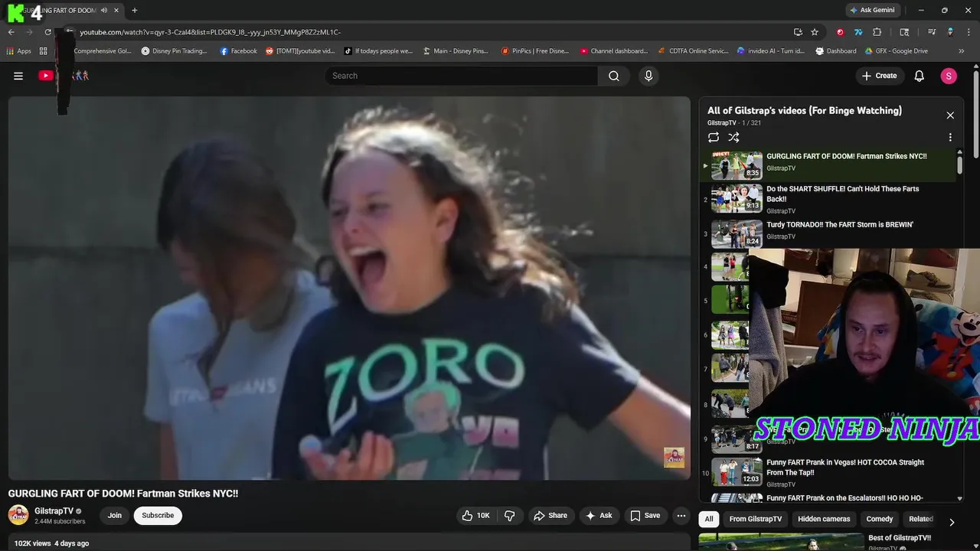Select the Related filter chip
980x551 pixels.
click(921, 519)
